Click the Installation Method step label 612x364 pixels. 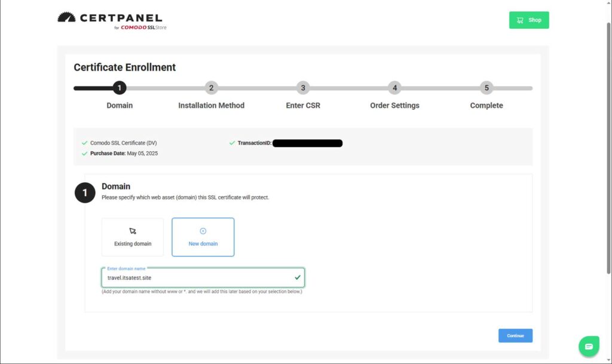211,105
